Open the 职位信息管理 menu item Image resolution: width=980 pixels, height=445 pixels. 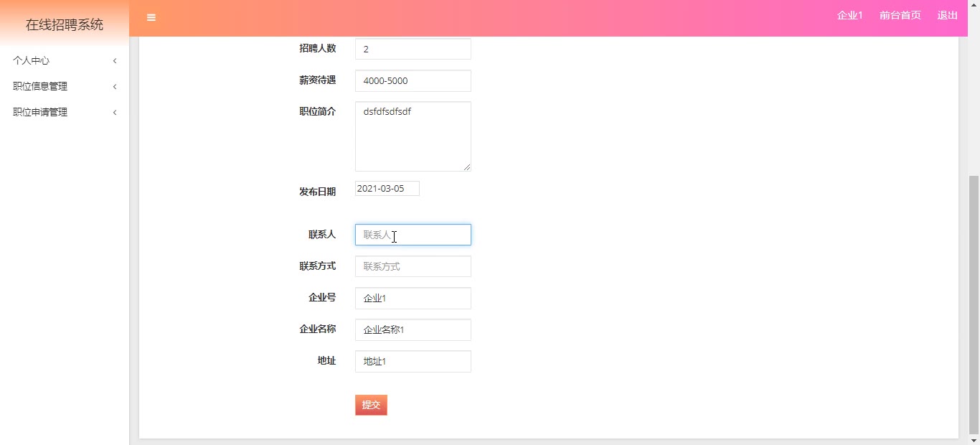click(x=65, y=87)
